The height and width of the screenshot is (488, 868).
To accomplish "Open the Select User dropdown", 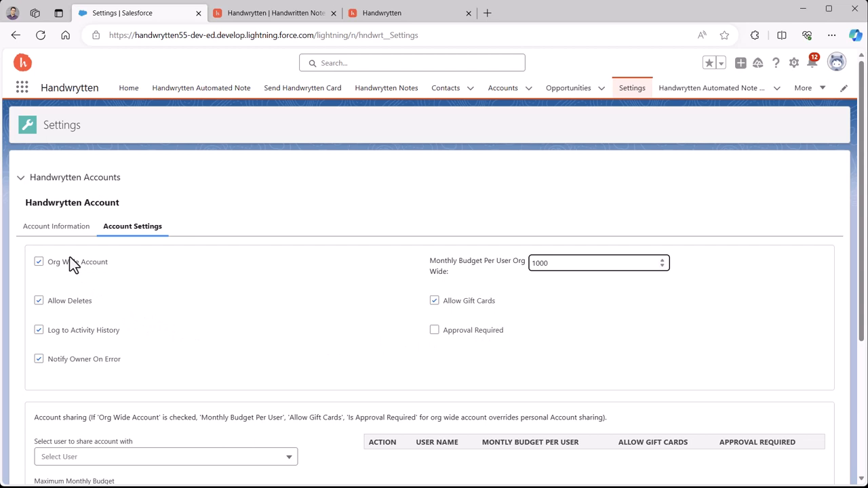I will (x=165, y=457).
